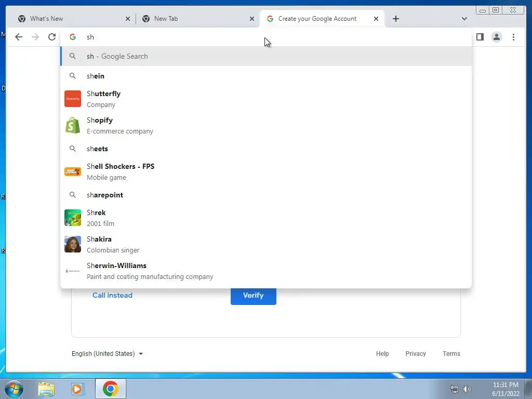The width and height of the screenshot is (532, 399).
Task: Open the Windows Start menu
Action: (x=14, y=389)
